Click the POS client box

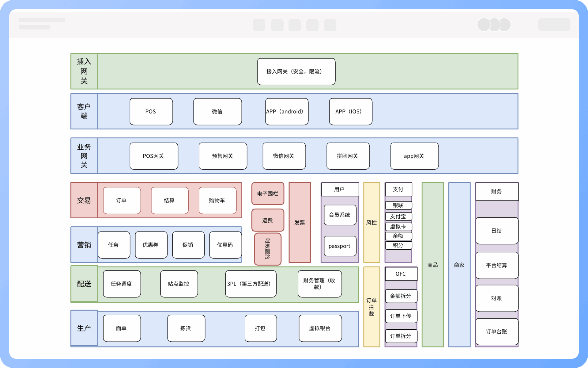151,112
